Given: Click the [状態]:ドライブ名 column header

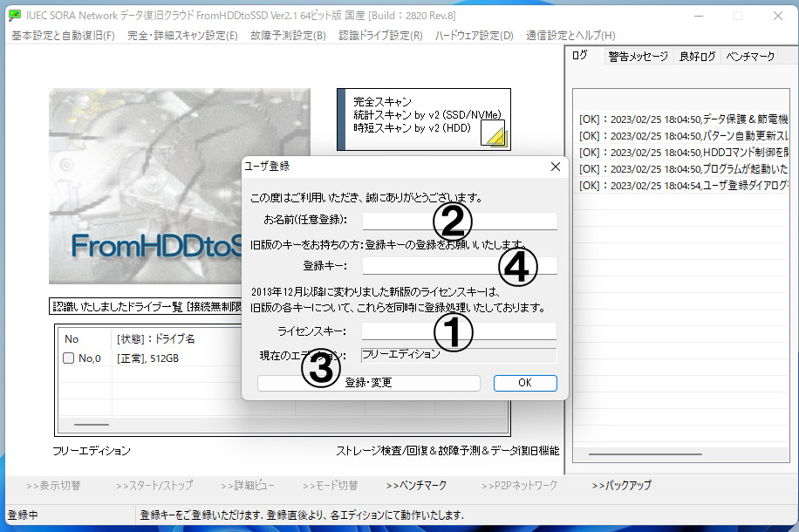Looking at the screenshot, I should pos(156,339).
